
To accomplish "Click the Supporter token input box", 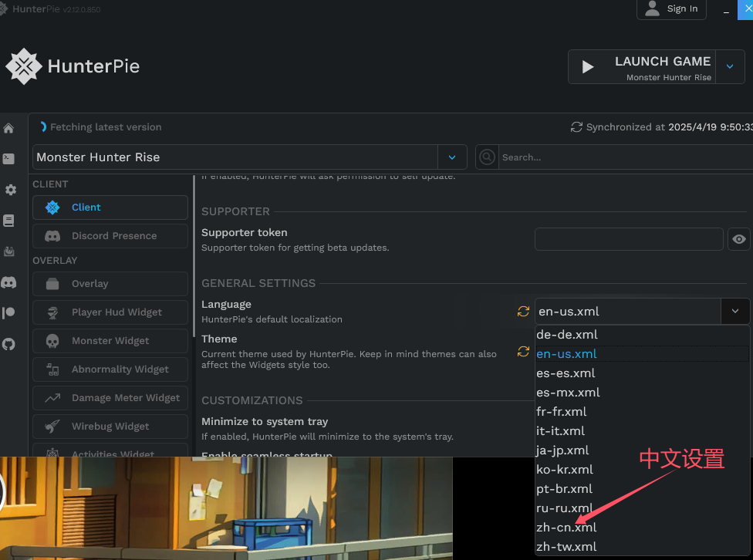I will click(629, 239).
